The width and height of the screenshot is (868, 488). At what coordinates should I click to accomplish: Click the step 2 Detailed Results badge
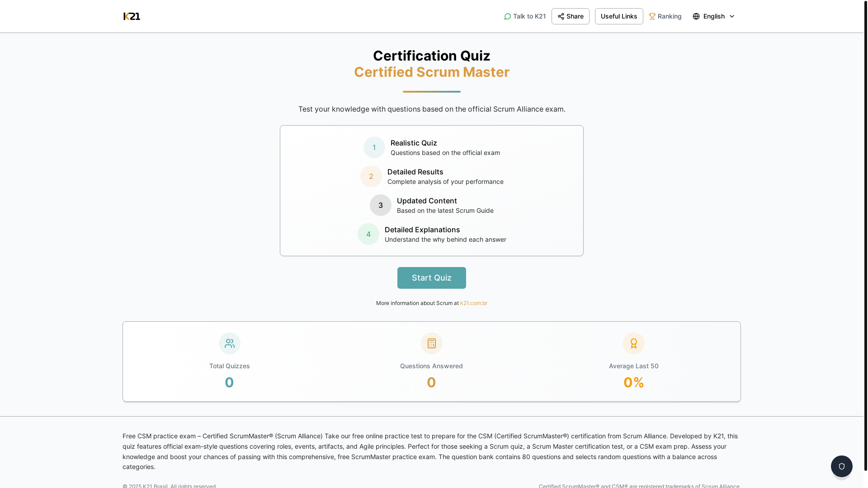click(371, 176)
